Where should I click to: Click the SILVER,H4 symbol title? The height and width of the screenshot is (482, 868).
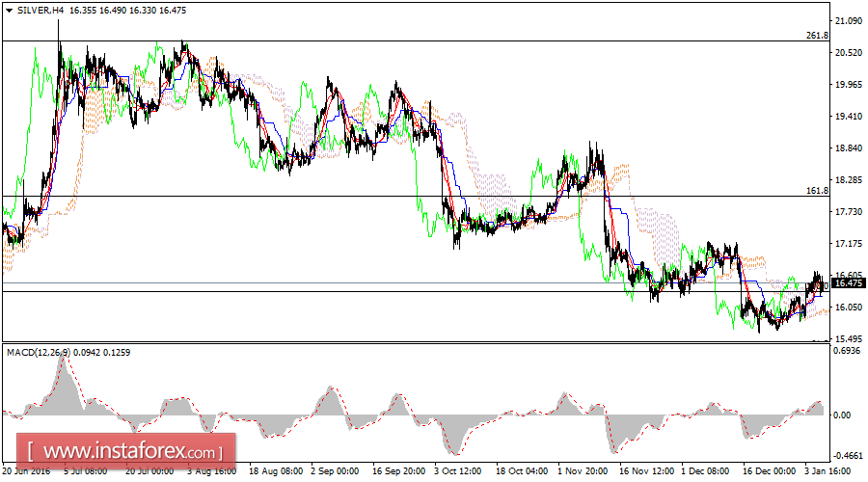(x=41, y=11)
